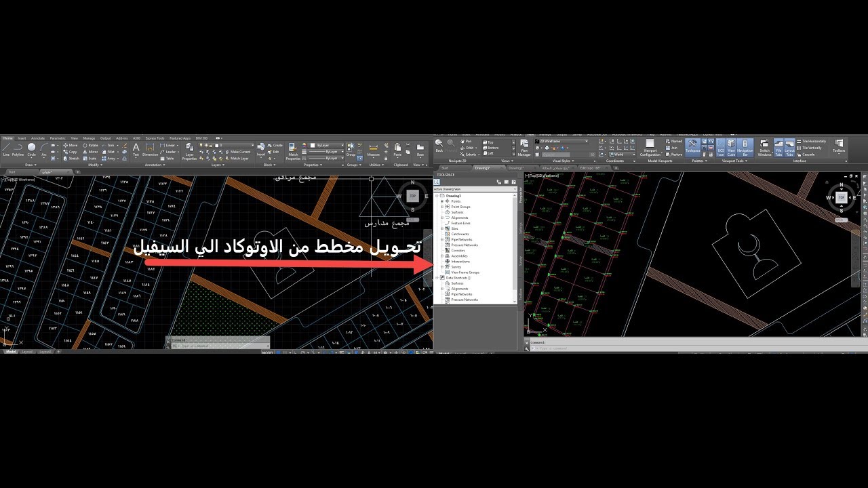Expand the Sites node
This screenshot has height=488, width=868.
point(442,228)
